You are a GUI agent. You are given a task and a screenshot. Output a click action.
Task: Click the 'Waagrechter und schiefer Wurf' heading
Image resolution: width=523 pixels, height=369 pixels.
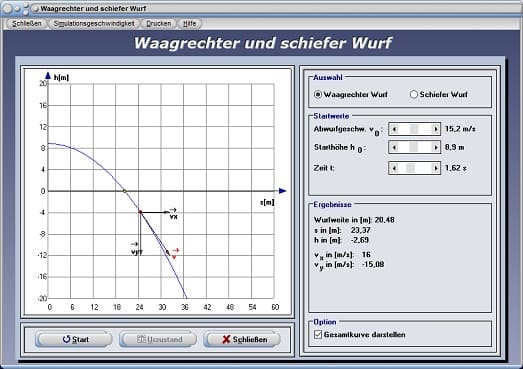pos(263,43)
